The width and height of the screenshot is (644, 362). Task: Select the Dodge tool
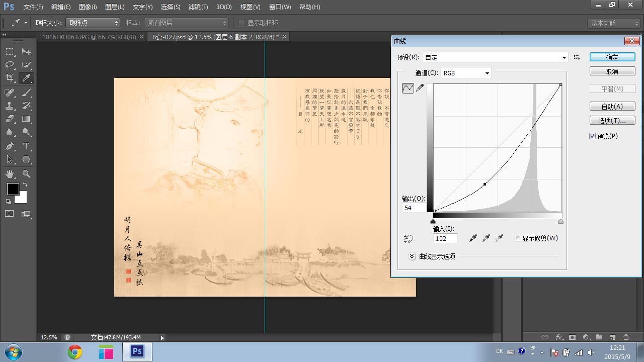coord(26,132)
